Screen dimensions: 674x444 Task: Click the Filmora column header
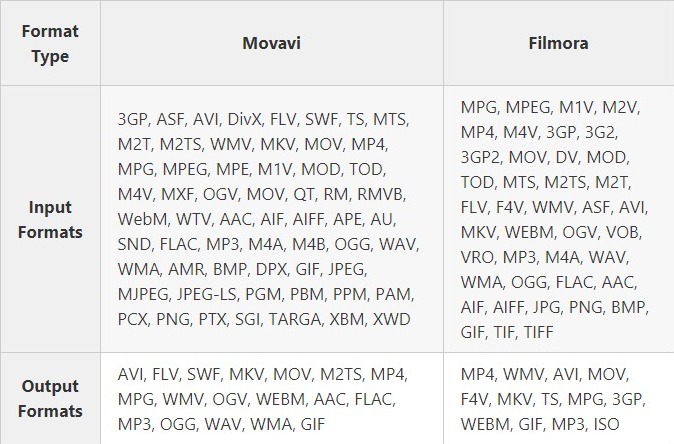point(558,44)
